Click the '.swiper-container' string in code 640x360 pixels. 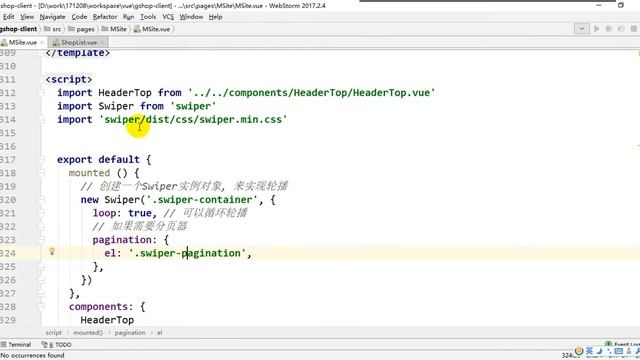coord(202,200)
